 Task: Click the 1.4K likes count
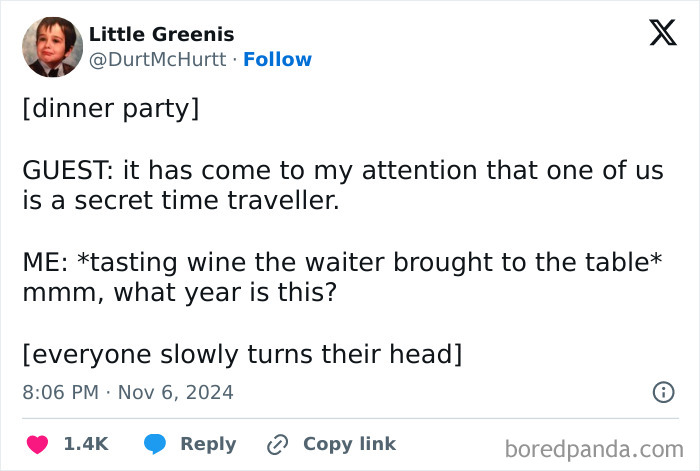tap(85, 444)
